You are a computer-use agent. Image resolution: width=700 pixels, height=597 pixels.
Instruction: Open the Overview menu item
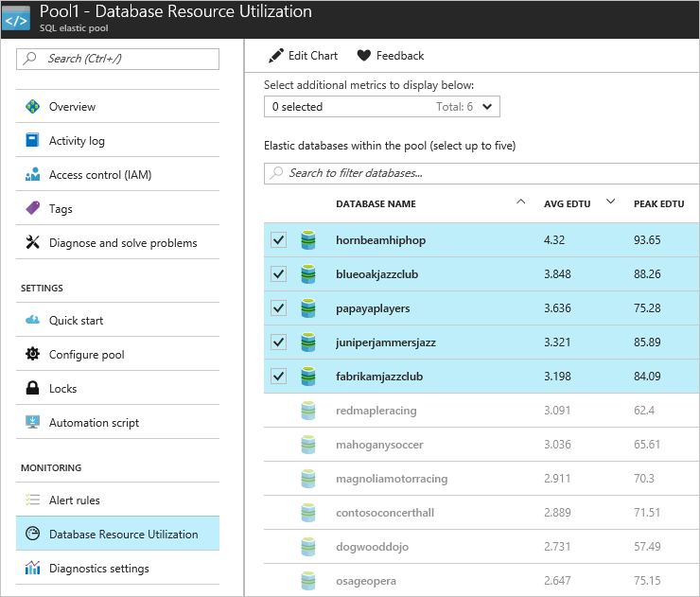tap(118, 106)
